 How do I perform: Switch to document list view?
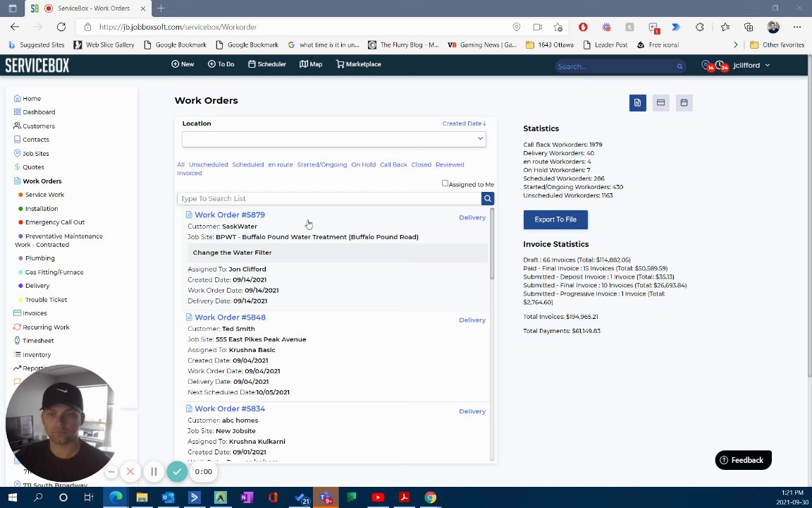(637, 102)
